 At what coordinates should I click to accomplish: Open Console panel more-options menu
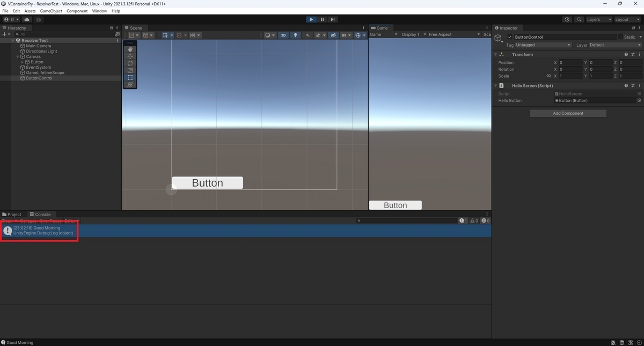(x=487, y=214)
